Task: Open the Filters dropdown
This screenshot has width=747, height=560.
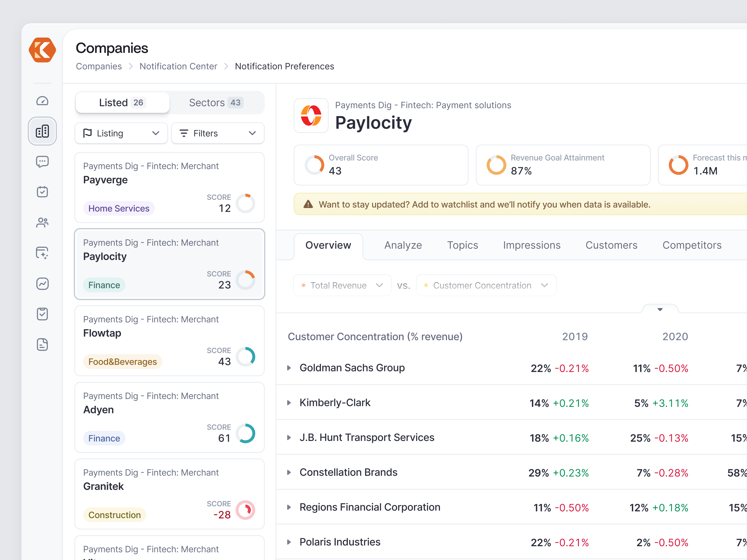Action: point(218,133)
